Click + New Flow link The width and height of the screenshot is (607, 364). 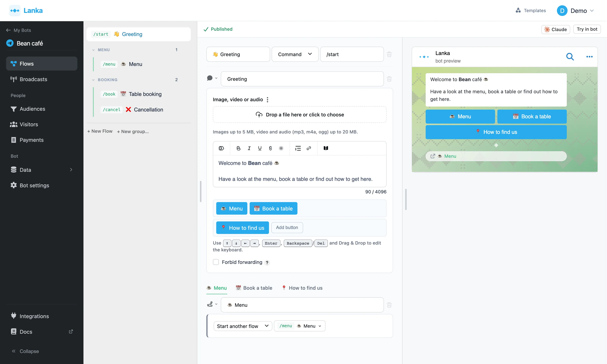pyautogui.click(x=100, y=131)
